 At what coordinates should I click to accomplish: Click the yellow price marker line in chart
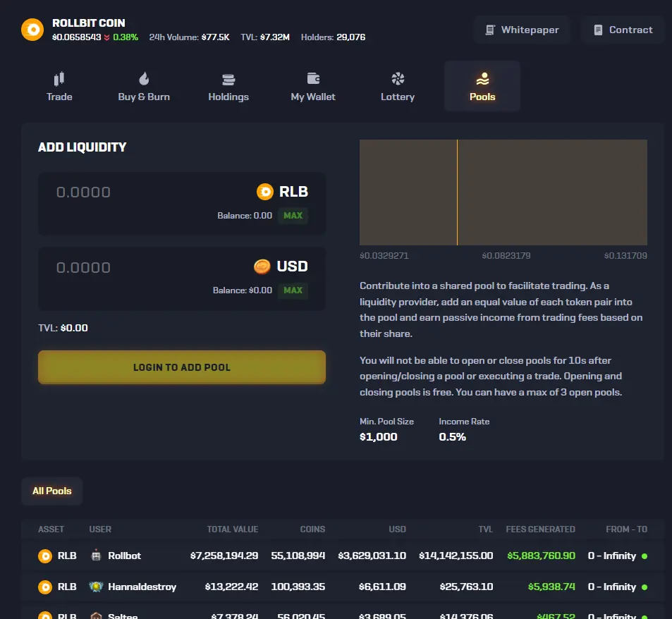pos(458,192)
